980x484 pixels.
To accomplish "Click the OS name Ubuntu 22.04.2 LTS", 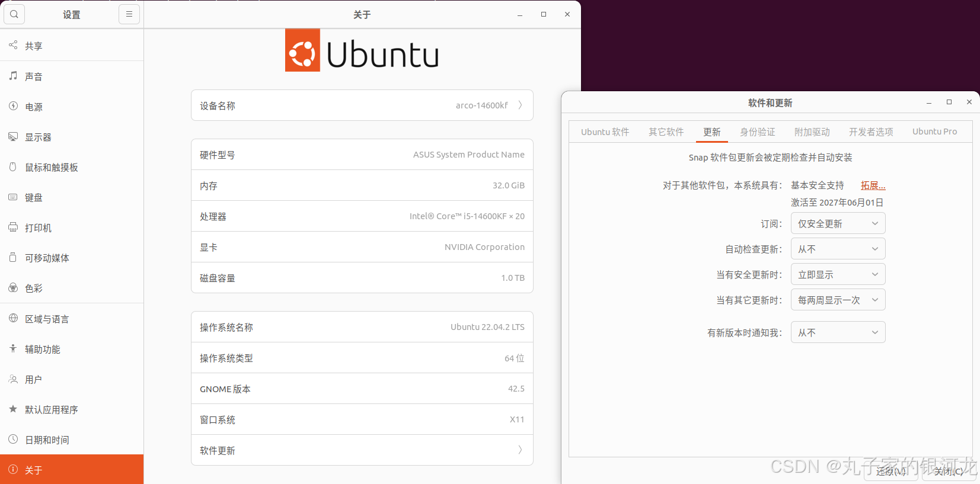I will 487,327.
